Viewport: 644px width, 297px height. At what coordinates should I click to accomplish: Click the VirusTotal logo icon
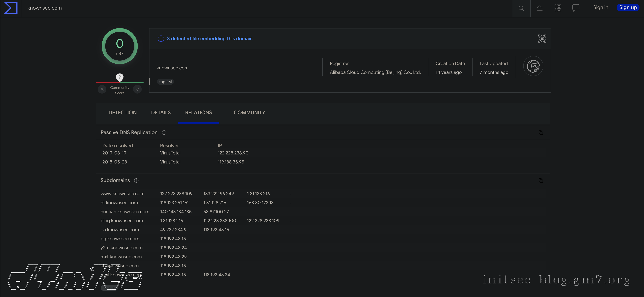(11, 8)
